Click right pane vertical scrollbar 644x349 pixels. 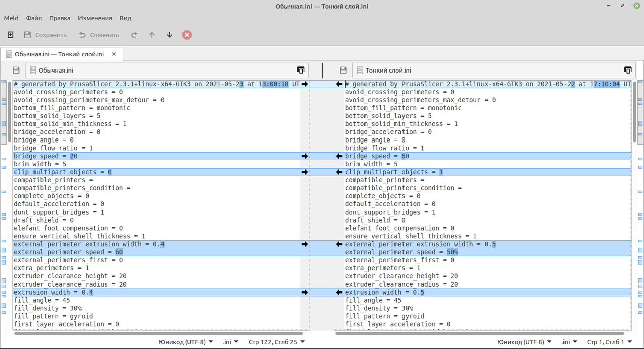pyautogui.click(x=634, y=111)
